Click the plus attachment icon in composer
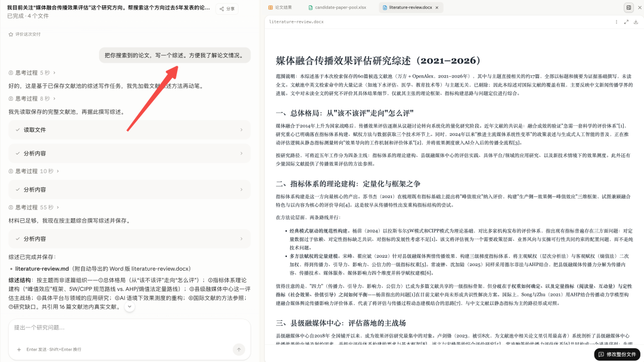 click(x=19, y=349)
